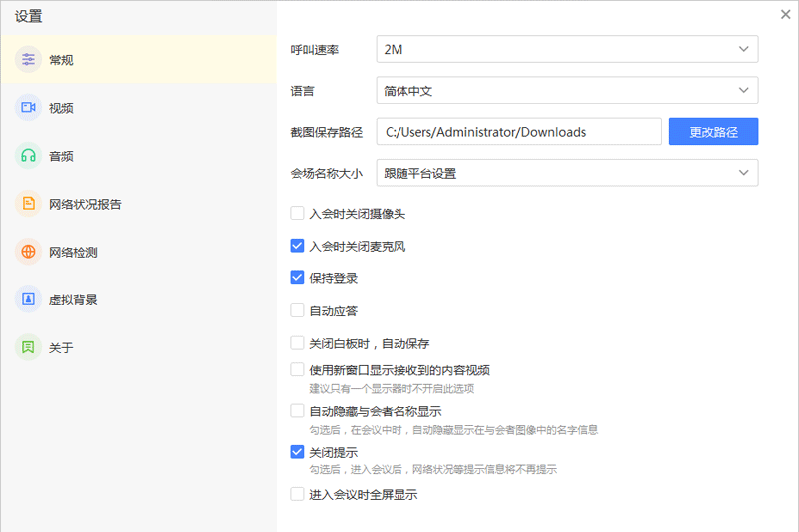
Task: Open the 网络检测 settings tab
Action: 73,252
